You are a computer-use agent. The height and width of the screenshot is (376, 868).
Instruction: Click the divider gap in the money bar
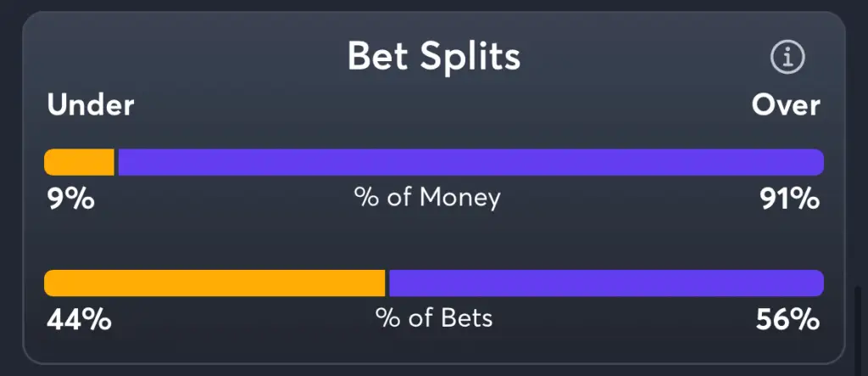tap(116, 162)
